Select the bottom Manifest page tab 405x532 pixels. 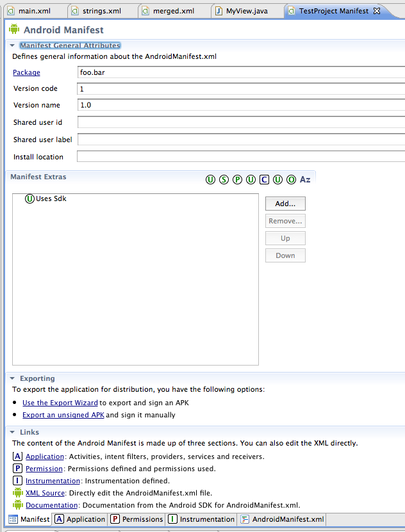(29, 519)
